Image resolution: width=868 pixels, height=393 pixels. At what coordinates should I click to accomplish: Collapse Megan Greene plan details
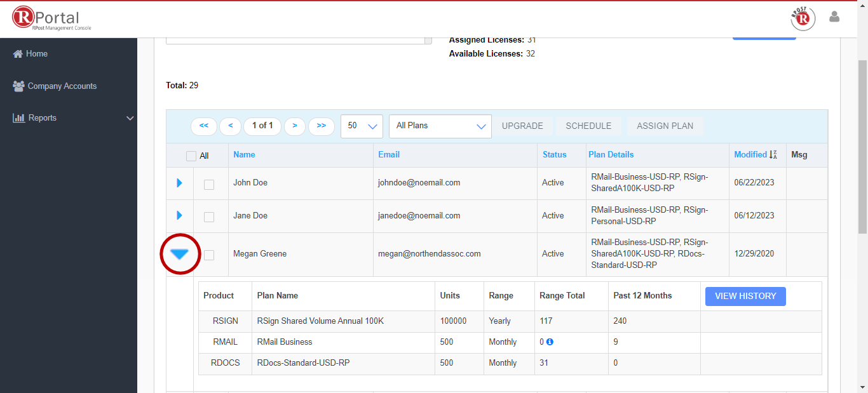(x=180, y=254)
